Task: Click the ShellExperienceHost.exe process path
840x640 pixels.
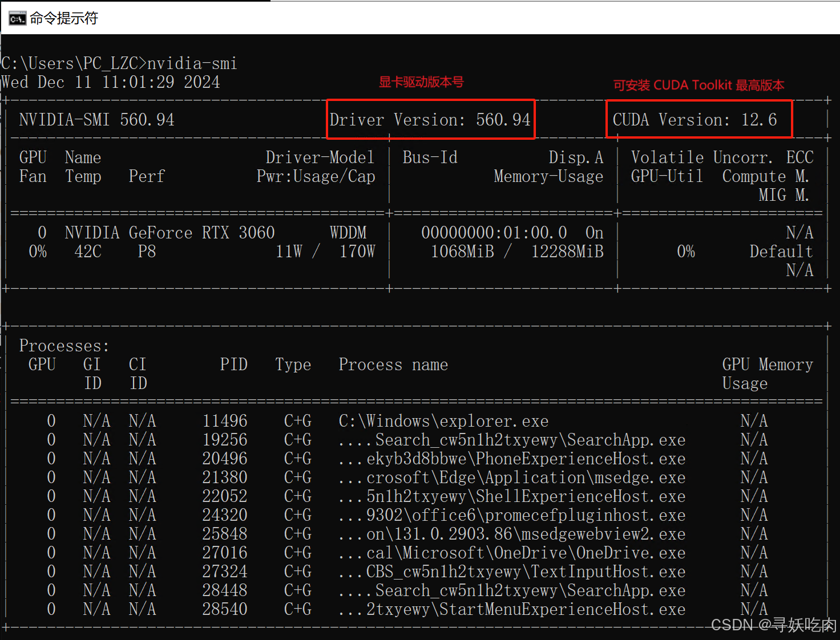Action: (512, 496)
